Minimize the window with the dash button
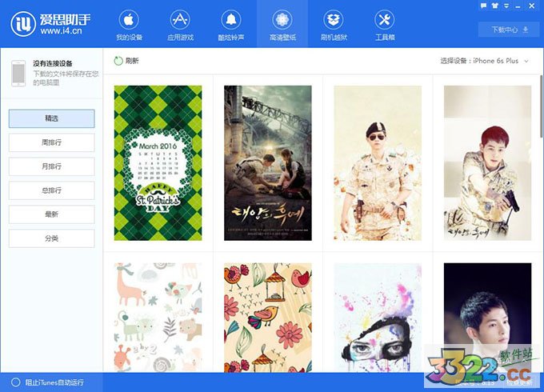The height and width of the screenshot is (392, 544). 518,6
